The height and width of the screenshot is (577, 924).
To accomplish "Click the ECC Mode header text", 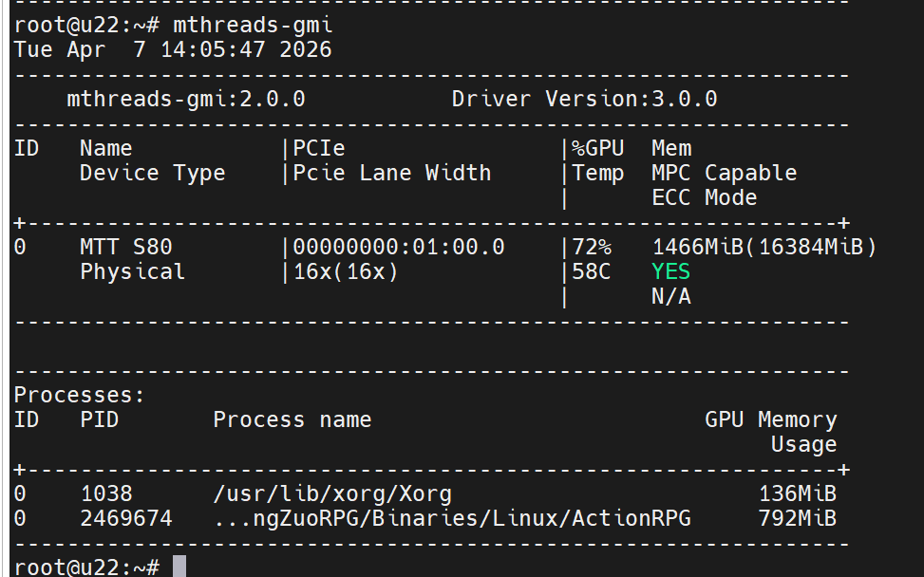I will click(704, 197).
